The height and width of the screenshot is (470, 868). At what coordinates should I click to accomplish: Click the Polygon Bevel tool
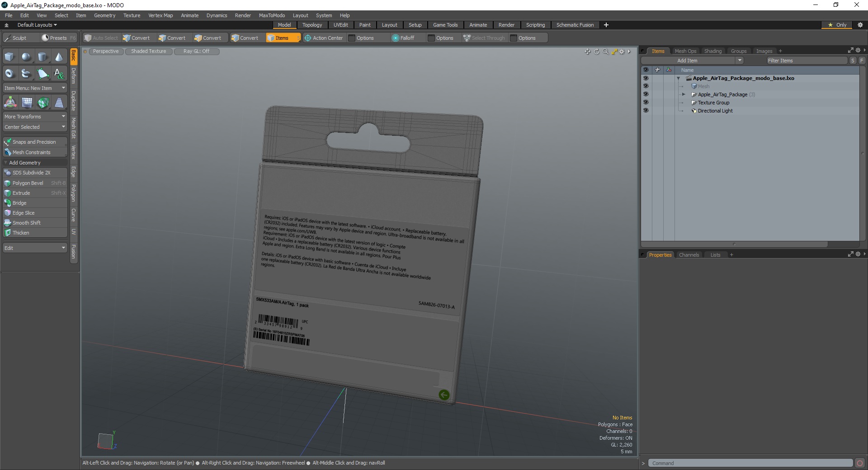(x=35, y=183)
